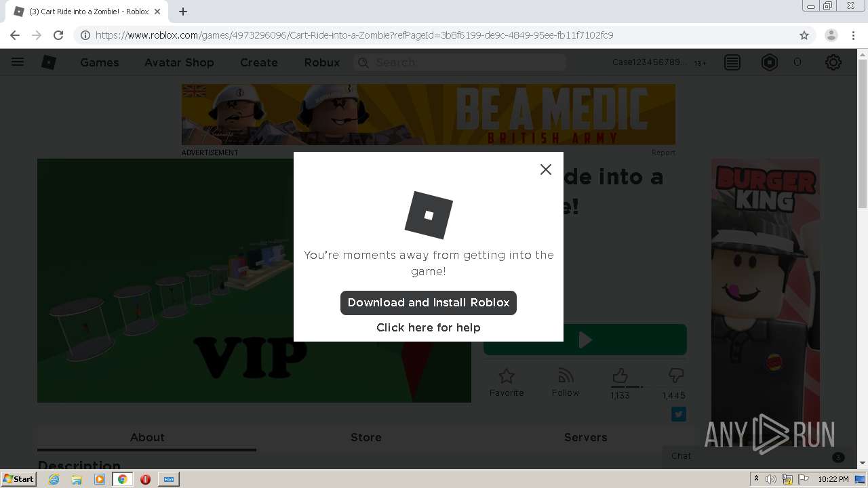View site information icon in address bar
Image resolution: width=868 pixels, height=488 pixels.
[x=85, y=35]
